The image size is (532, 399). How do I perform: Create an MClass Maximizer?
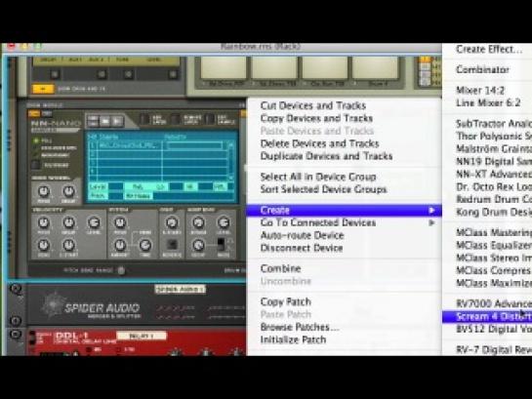point(494,283)
